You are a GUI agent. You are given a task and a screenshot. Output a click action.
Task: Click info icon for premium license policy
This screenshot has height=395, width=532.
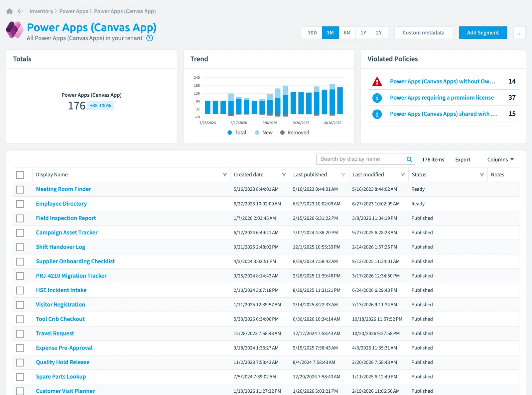tap(377, 98)
